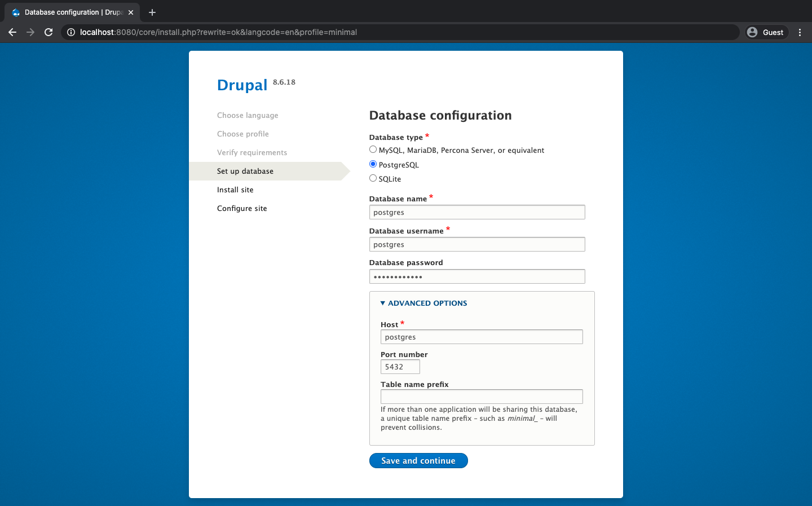Open the Guest profile button
This screenshot has height=506, width=812.
766,32
